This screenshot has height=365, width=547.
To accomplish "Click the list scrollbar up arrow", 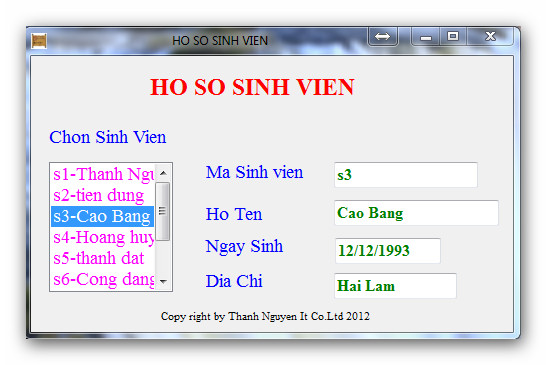I will [x=163, y=173].
